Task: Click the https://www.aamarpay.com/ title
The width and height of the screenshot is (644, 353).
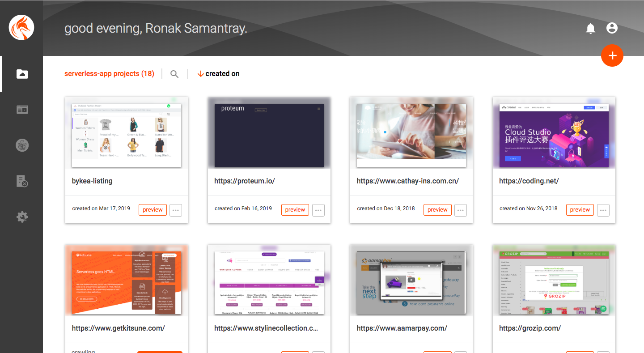Action: 402,328
